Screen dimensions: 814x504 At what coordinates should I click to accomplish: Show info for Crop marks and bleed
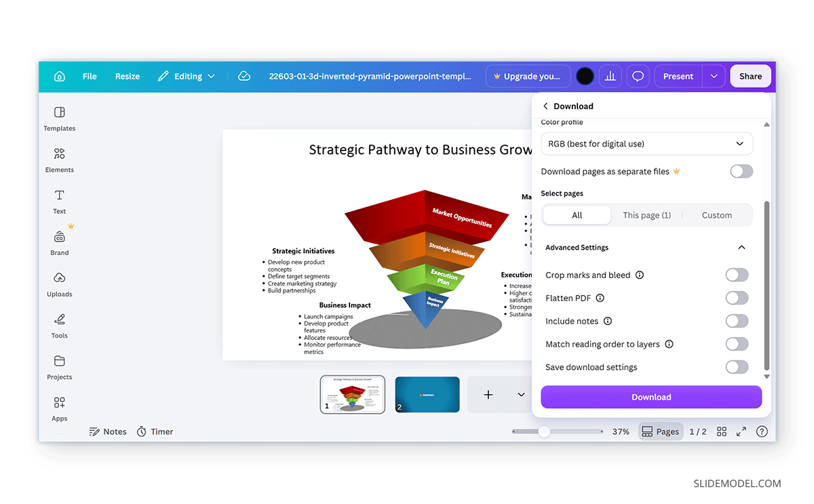(640, 275)
